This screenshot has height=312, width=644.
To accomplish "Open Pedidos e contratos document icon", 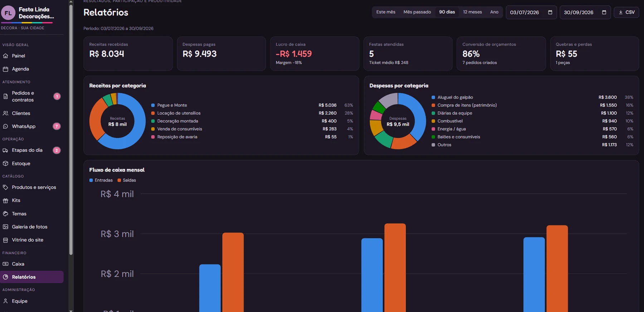I will [x=5, y=96].
